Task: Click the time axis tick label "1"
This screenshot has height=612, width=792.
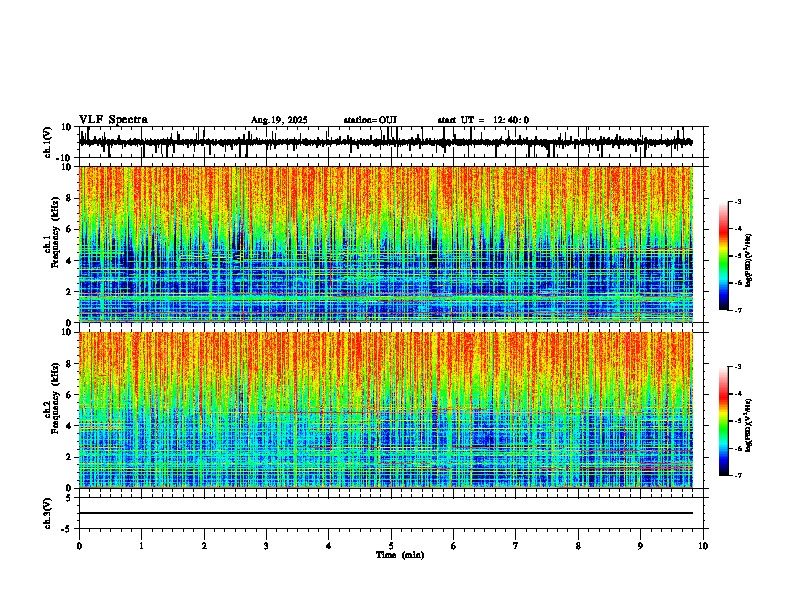Action: [x=142, y=546]
